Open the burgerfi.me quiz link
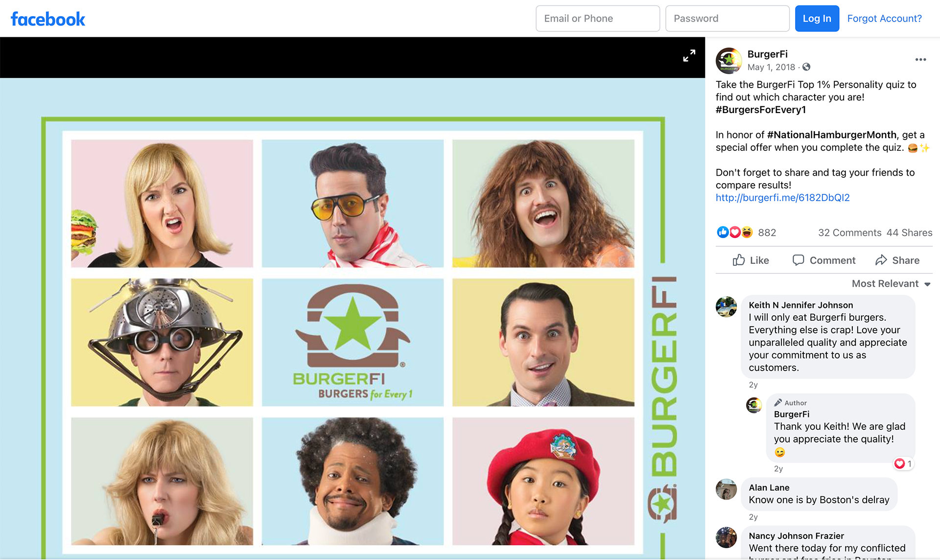 [x=782, y=198]
